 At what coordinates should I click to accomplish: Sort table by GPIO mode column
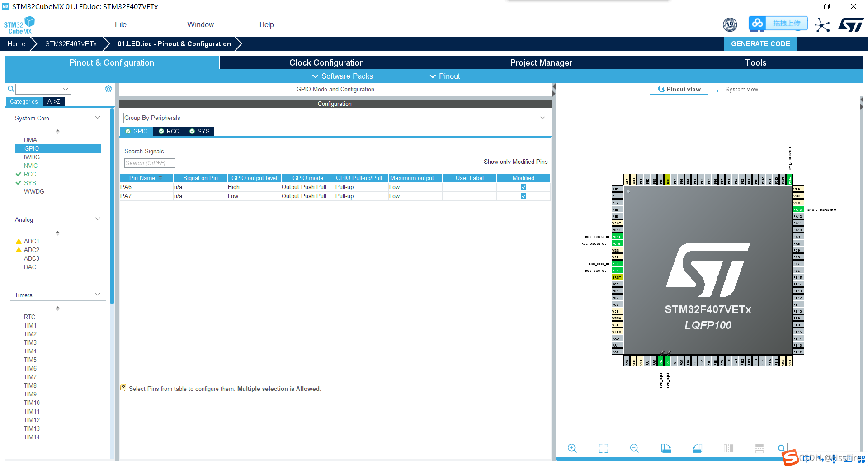coord(308,178)
